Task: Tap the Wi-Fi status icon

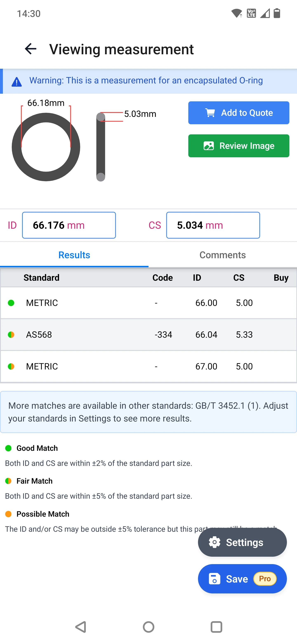Action: click(237, 13)
